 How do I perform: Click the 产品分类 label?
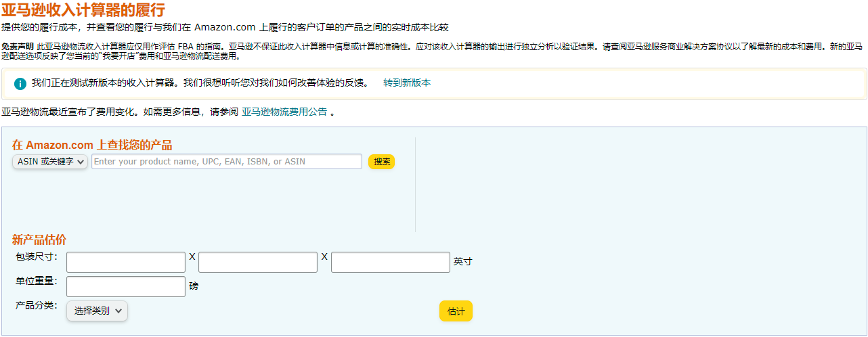point(37,305)
